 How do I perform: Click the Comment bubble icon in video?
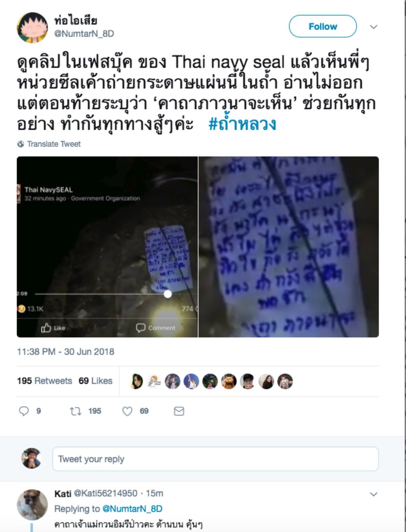(141, 328)
